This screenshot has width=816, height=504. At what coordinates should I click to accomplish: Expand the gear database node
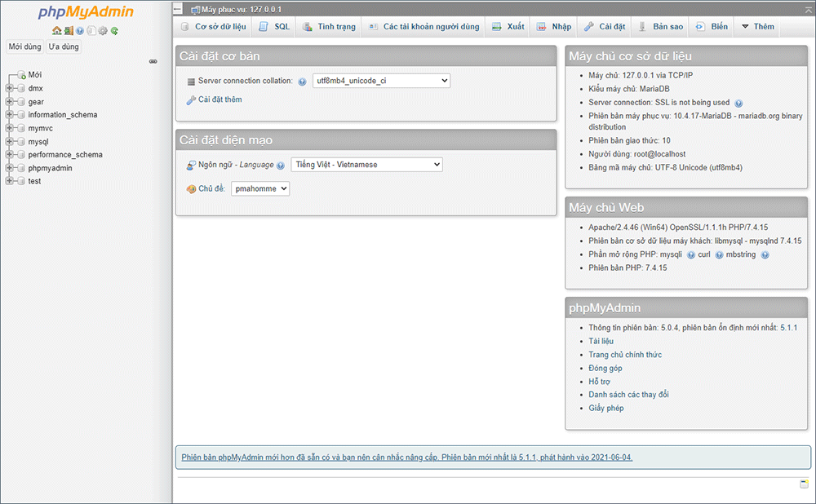[x=9, y=101]
